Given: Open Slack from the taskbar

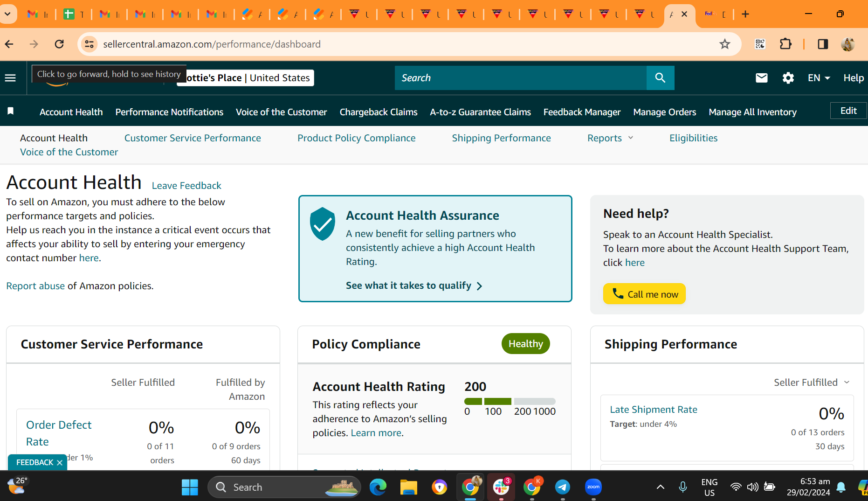Looking at the screenshot, I should (501, 487).
